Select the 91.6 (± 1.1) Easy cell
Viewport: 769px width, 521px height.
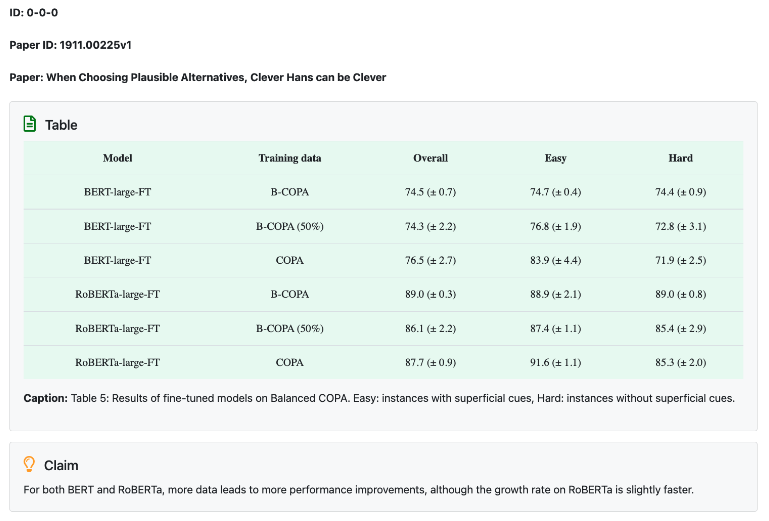pos(555,362)
